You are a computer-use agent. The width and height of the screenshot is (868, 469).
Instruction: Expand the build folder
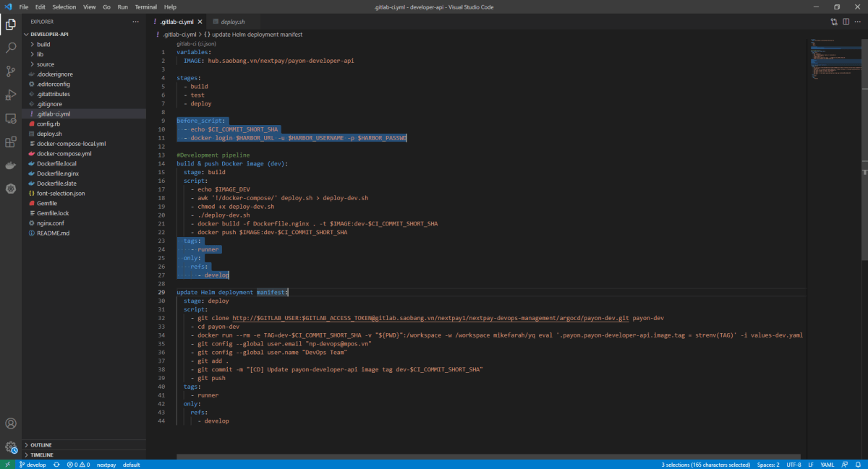coord(43,44)
